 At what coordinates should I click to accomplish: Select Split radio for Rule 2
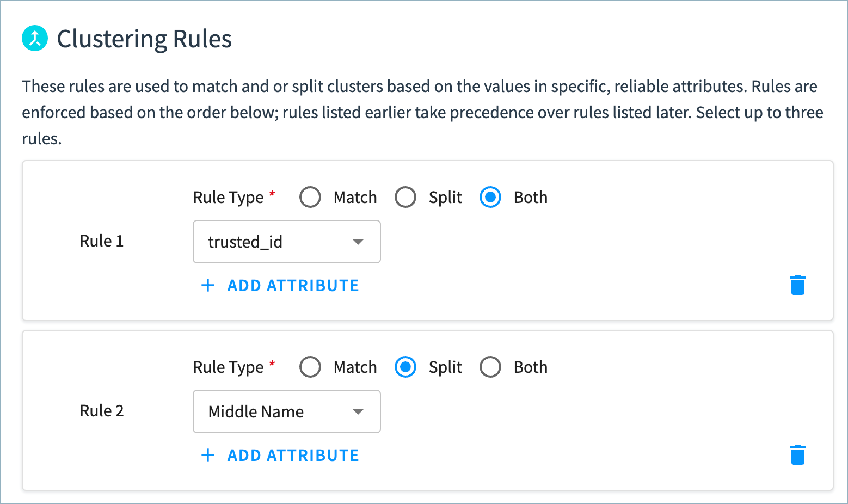[405, 367]
